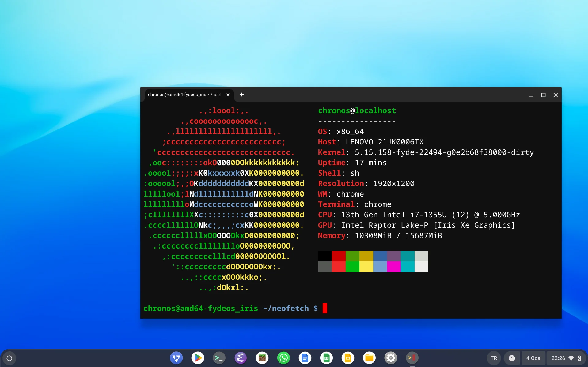The width and height of the screenshot is (588, 367).
Task: Open the Files app icon
Action: tap(369, 358)
